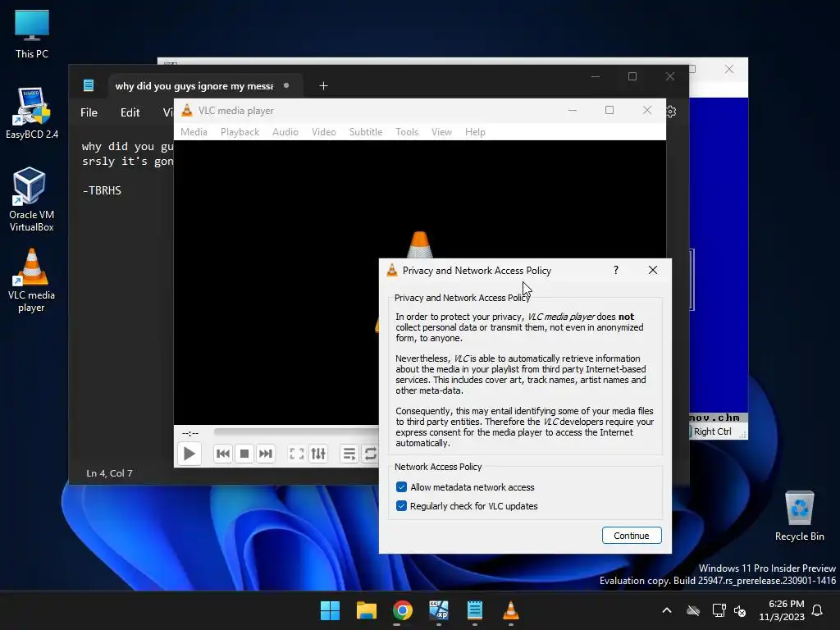Open Notepad Edit menu
Screen dimensions: 840x630
(130, 112)
